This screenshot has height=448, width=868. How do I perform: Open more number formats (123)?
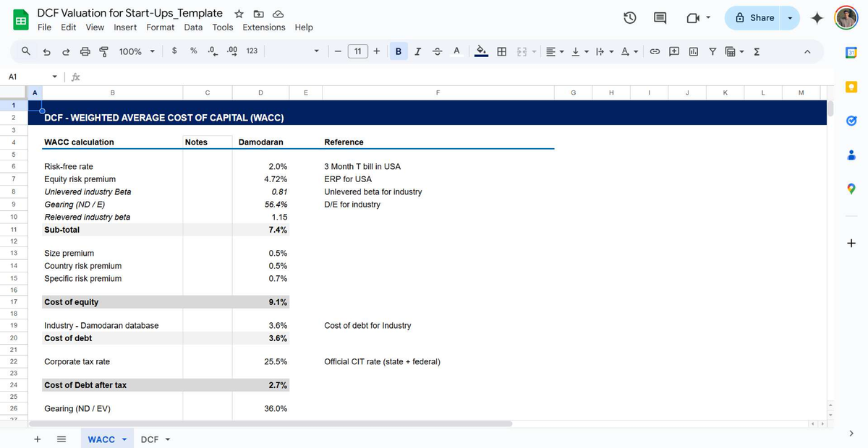(252, 51)
